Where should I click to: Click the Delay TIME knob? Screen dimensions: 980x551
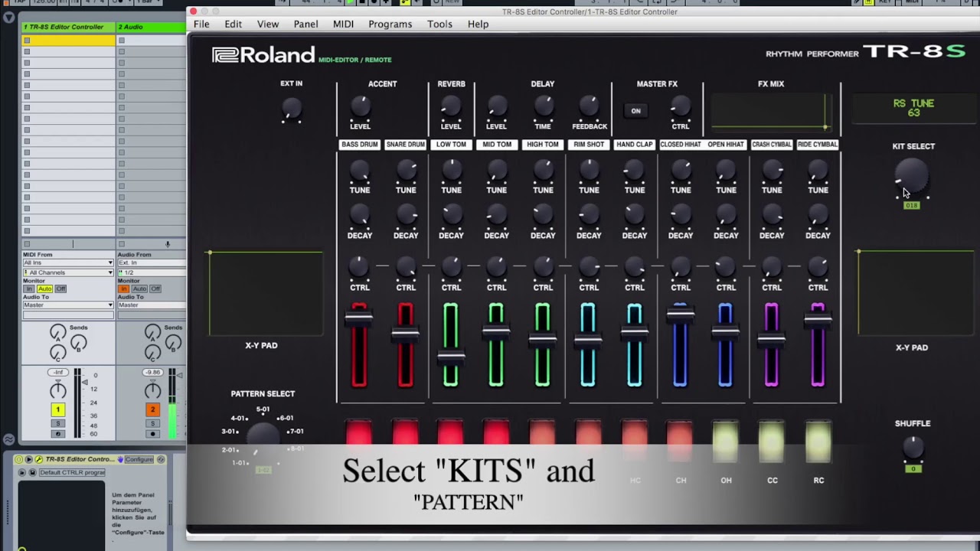click(x=543, y=106)
